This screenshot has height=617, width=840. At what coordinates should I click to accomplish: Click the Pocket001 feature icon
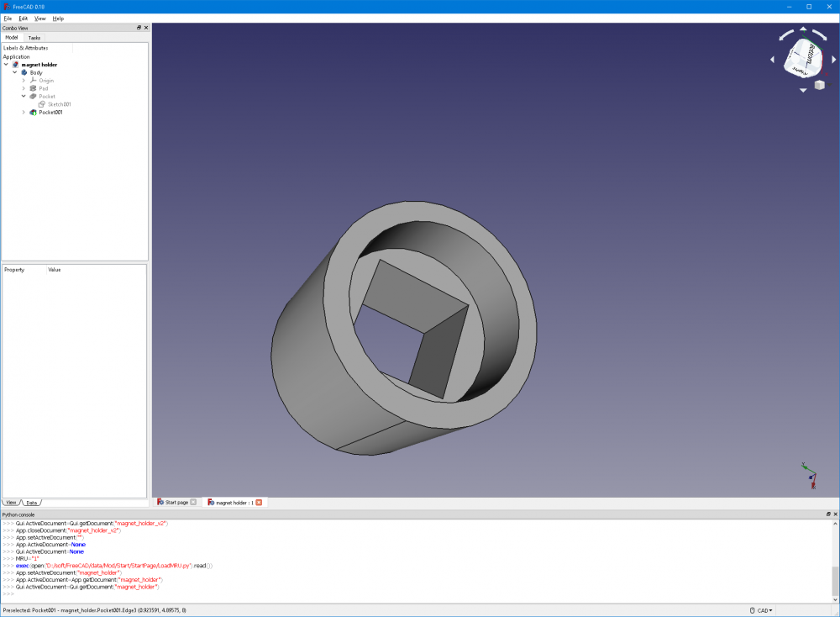pos(33,112)
